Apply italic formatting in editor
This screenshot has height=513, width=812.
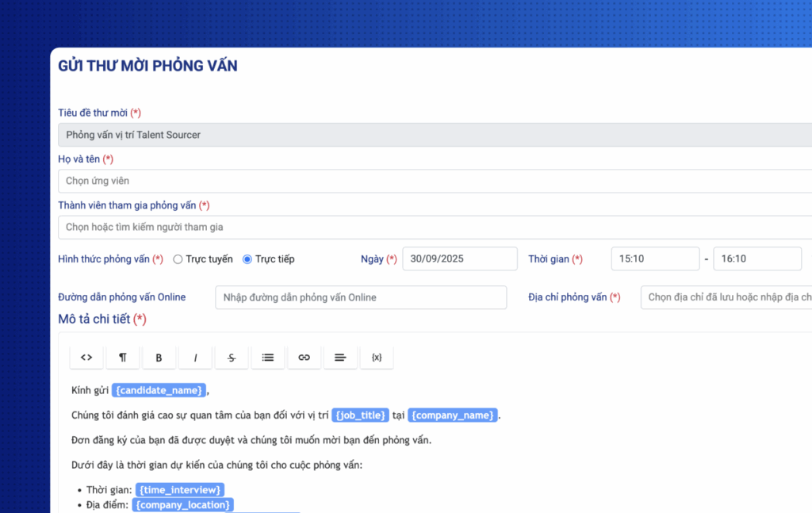point(195,358)
